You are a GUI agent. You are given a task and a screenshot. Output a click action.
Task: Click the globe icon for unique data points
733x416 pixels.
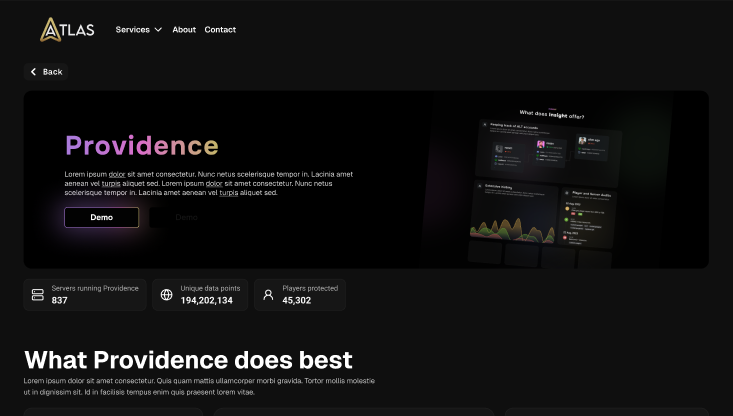pos(167,295)
